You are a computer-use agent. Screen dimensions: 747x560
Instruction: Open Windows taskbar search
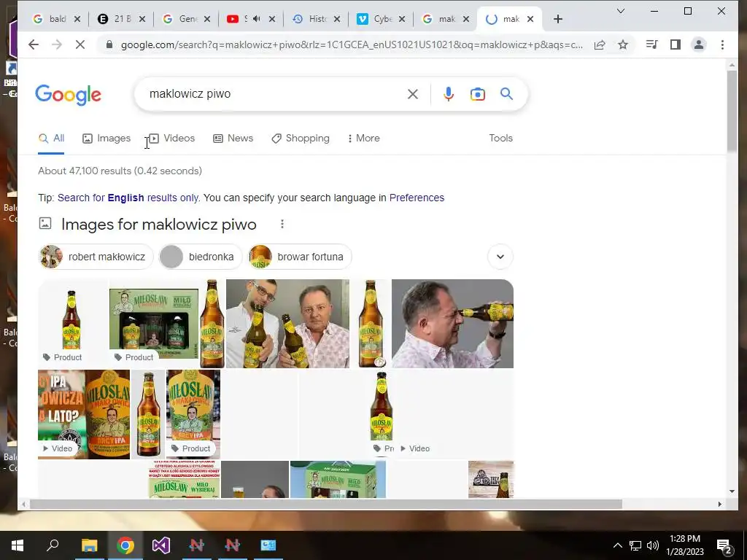click(x=53, y=545)
